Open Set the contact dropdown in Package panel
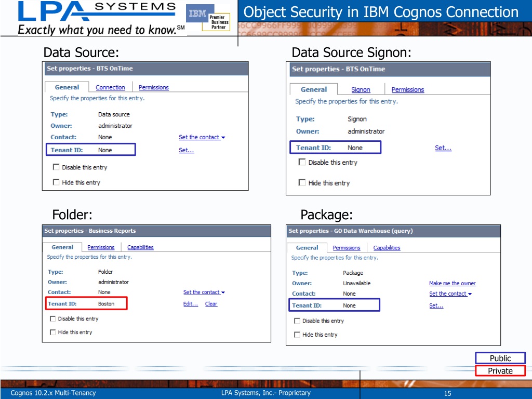 [x=450, y=294]
